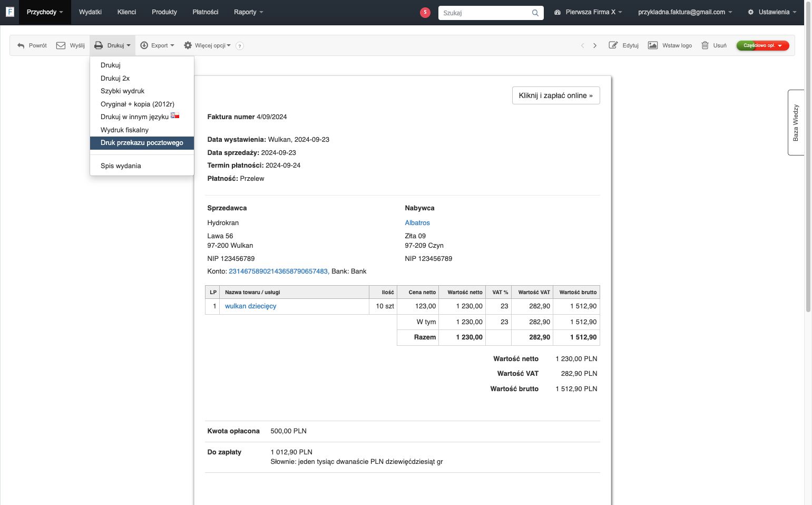The width and height of the screenshot is (812, 505).
Task: Select Oryginał + kopia (2012r)
Action: (x=142, y=104)
